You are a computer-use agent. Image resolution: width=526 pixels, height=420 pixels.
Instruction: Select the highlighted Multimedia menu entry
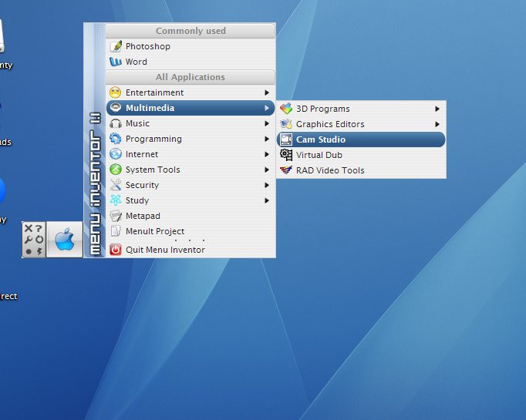(191, 108)
